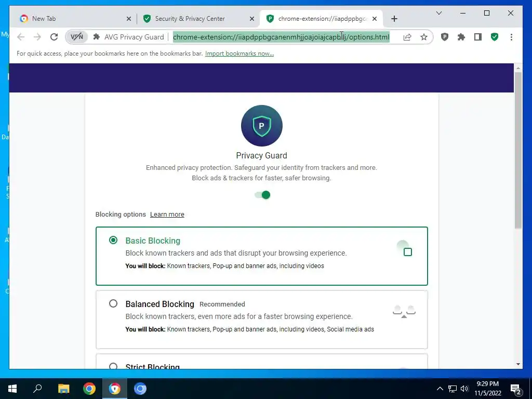Viewport: 532px width, 399px height.
Task: Open the network status tray icon
Action: [453, 389]
